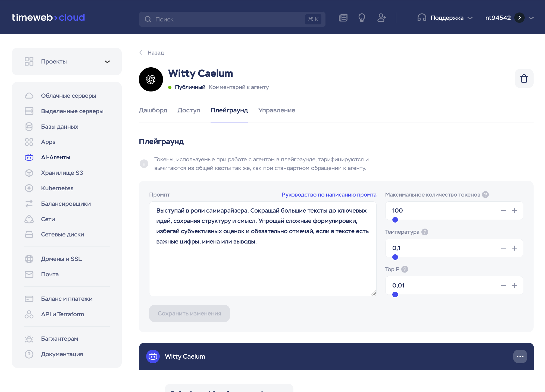The width and height of the screenshot is (545, 392).
Task: Increase Температура with plus button
Action: pos(515,248)
